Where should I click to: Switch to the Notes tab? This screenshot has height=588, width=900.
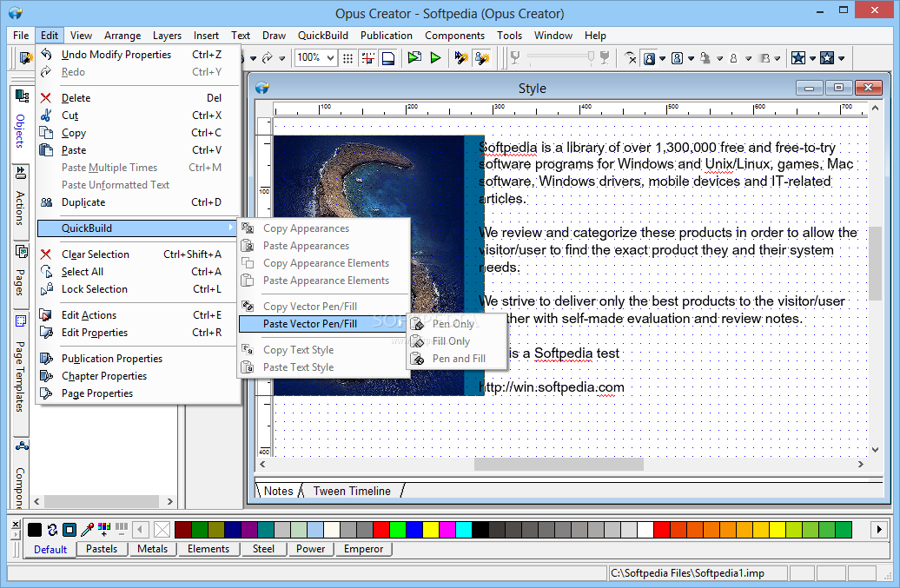278,491
